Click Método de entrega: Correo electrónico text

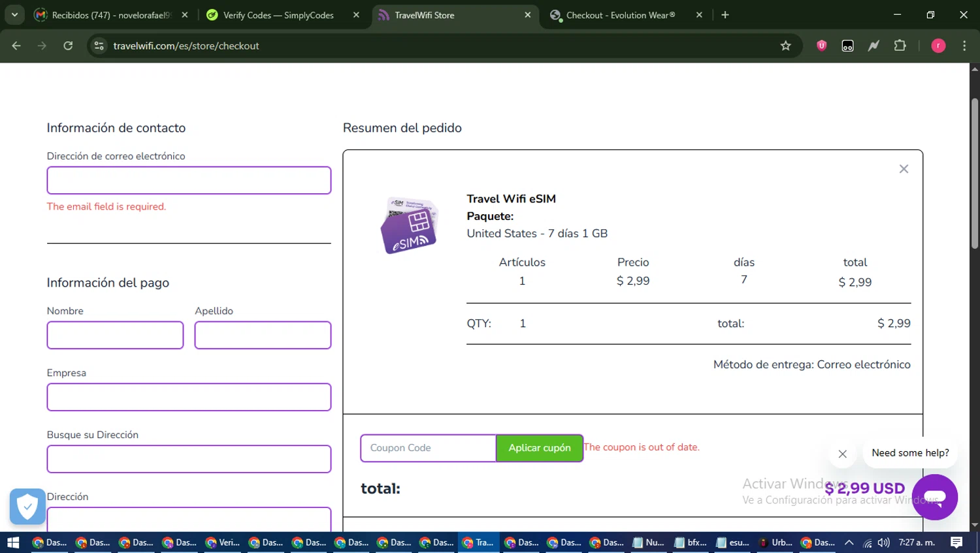point(811,364)
